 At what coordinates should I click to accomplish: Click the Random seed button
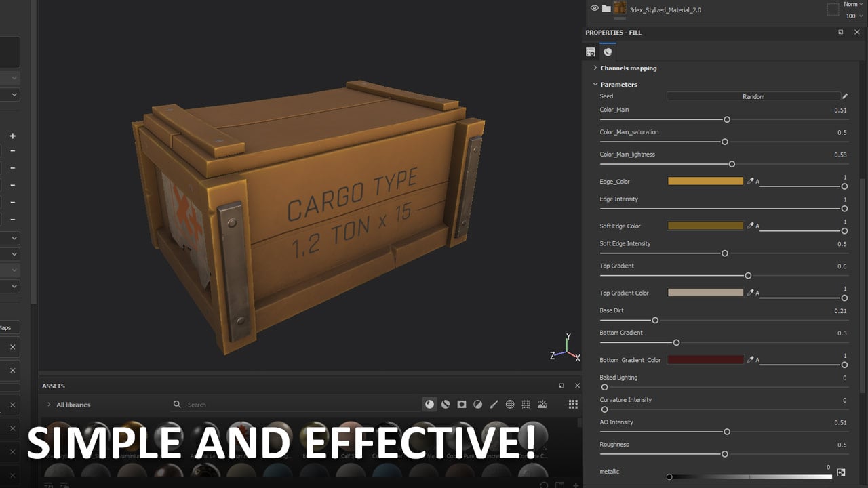[753, 96]
